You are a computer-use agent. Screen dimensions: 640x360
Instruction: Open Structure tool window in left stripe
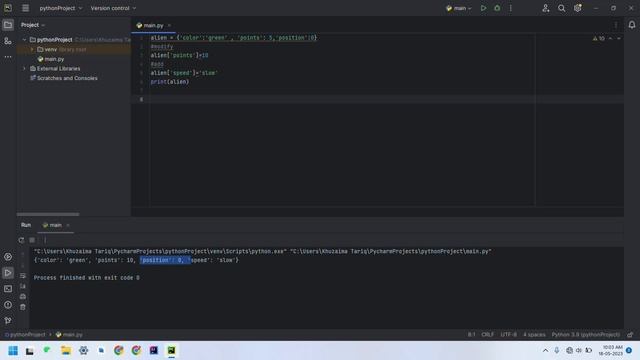pos(8,41)
